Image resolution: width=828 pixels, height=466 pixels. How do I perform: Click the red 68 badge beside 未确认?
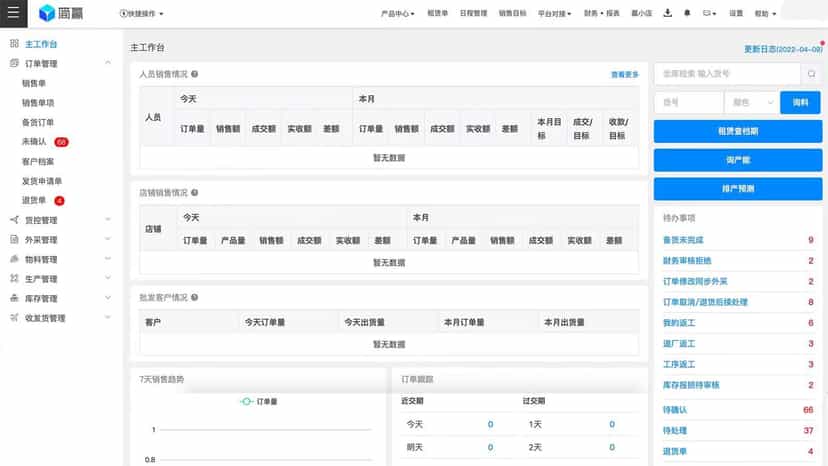(x=61, y=142)
